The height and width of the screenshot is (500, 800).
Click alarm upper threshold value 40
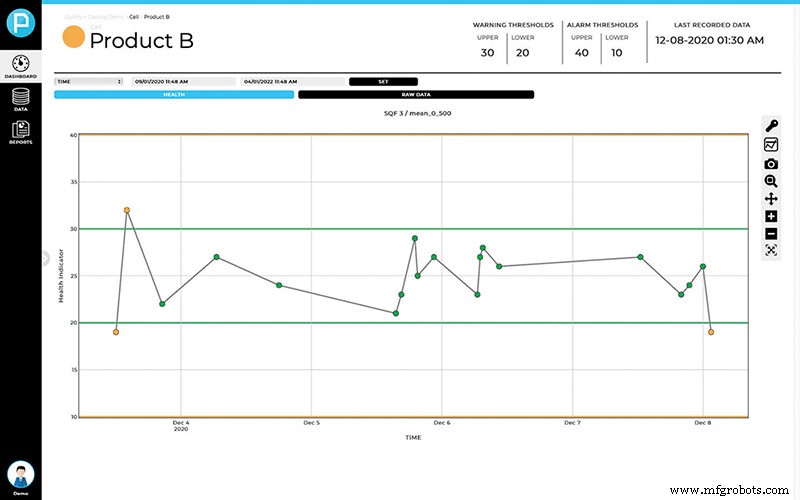point(582,53)
